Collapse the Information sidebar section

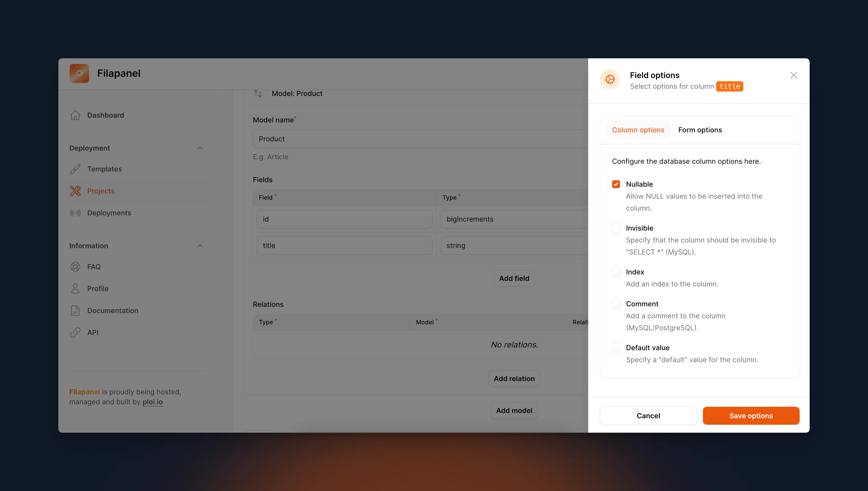click(x=200, y=246)
